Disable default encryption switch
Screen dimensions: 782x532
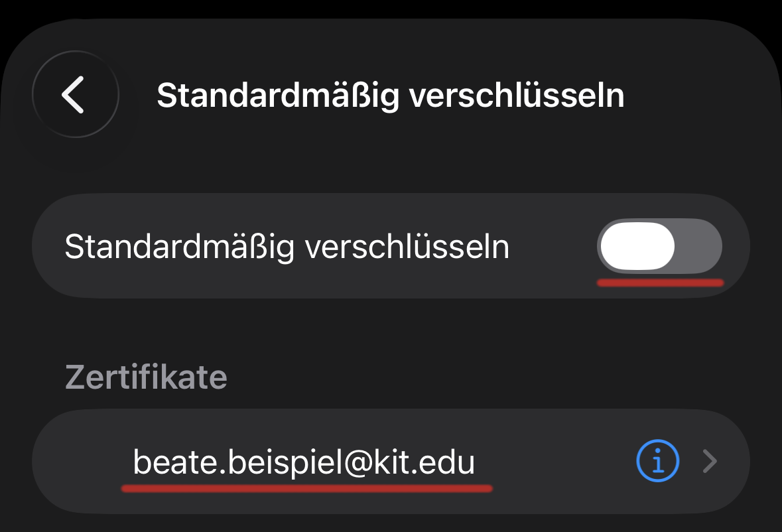659,247
